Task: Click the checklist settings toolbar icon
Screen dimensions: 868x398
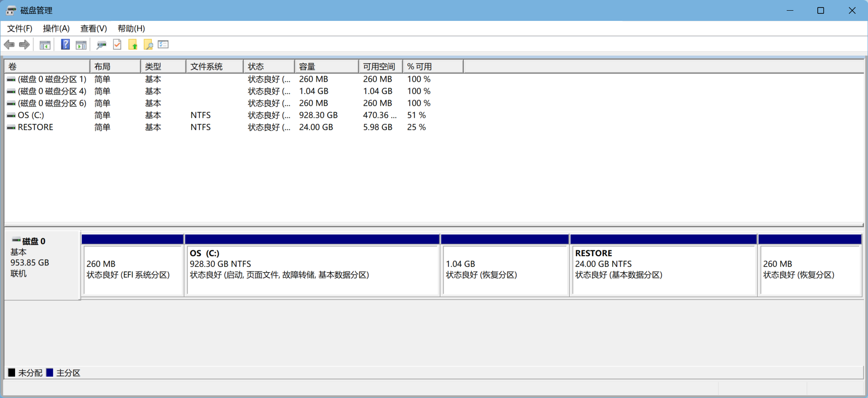Action: click(x=163, y=44)
